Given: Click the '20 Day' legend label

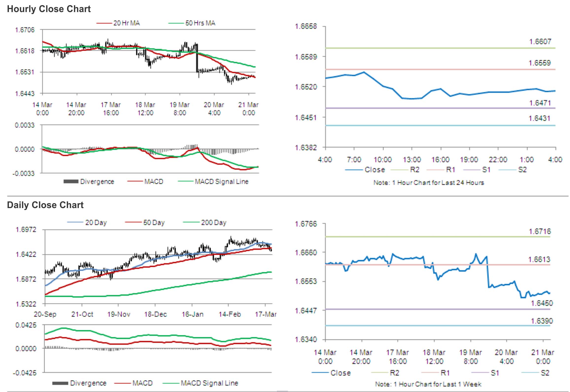Looking at the screenshot, I should (96, 223).
